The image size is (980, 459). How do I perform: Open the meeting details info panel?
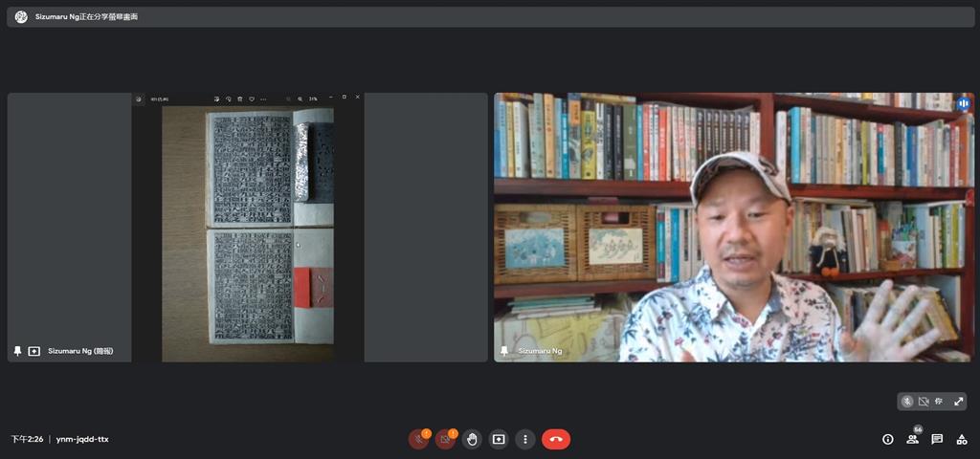point(888,440)
